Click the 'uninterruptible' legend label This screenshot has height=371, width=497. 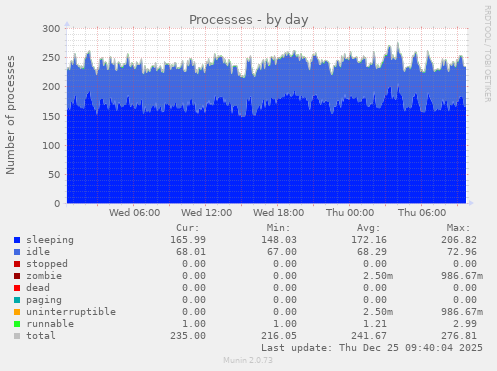coord(71,312)
